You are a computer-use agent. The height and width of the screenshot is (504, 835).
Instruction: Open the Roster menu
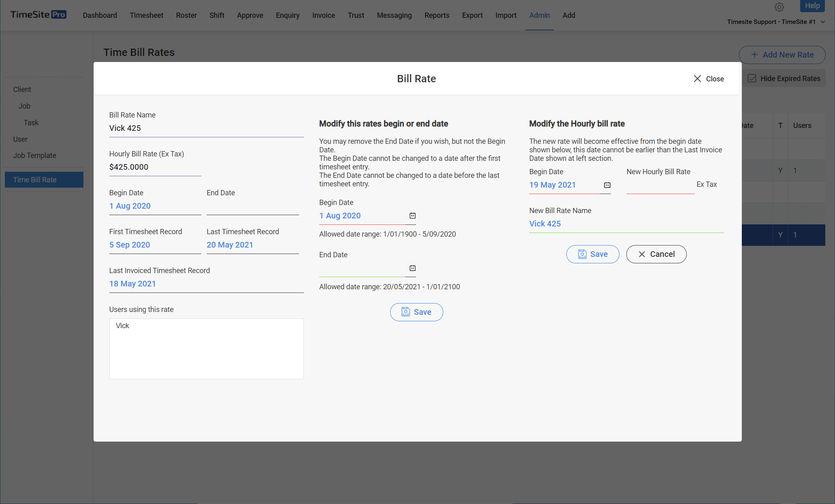point(186,15)
